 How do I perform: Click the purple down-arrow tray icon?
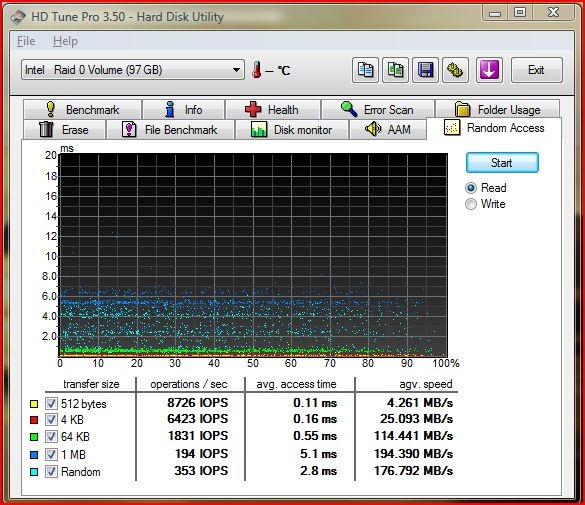[489, 70]
